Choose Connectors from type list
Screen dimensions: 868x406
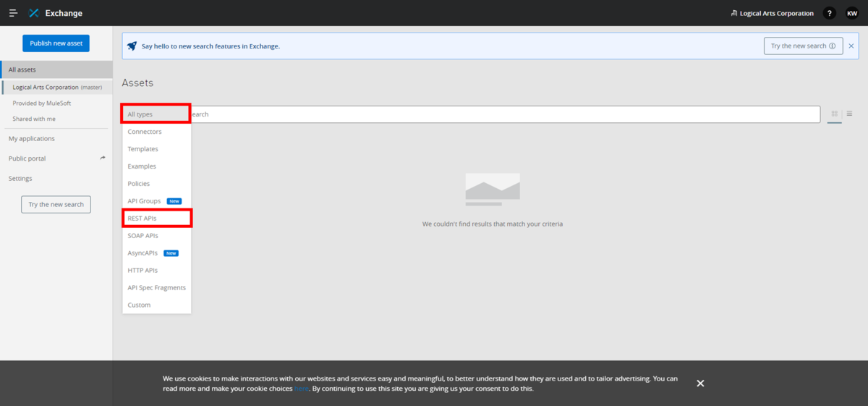(156, 132)
